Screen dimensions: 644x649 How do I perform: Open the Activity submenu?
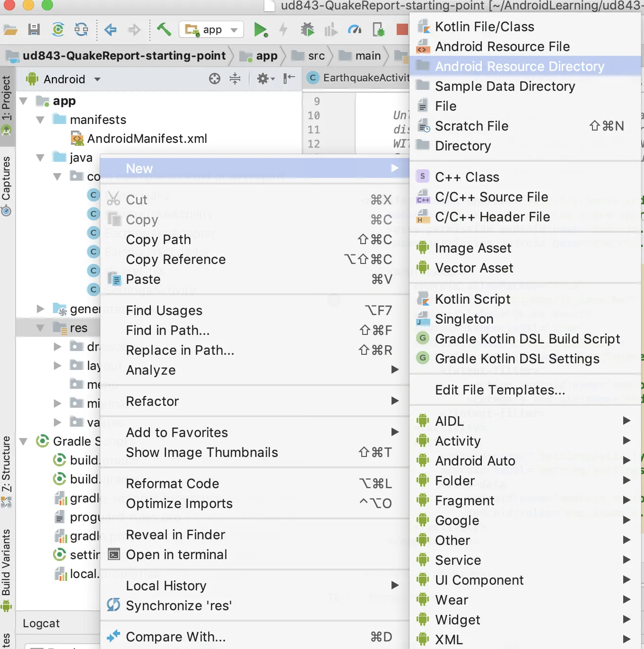525,441
